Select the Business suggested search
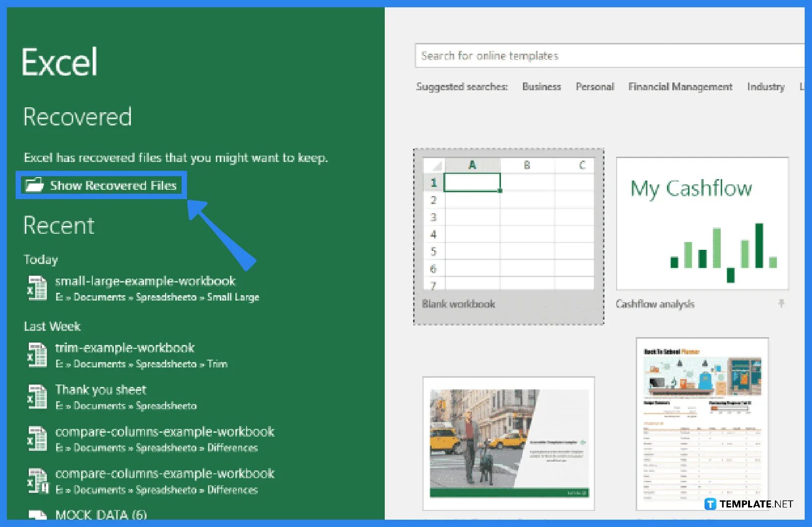 (541, 87)
